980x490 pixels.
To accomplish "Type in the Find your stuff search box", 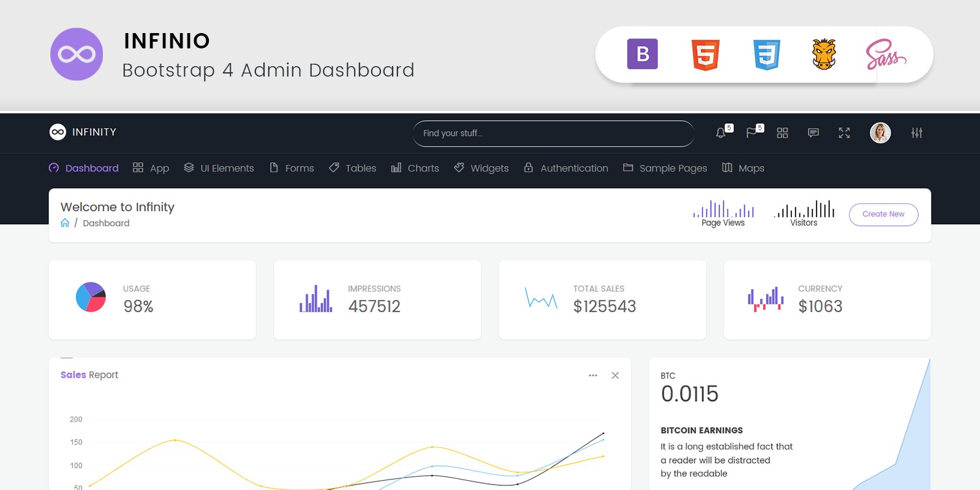I will [x=552, y=134].
